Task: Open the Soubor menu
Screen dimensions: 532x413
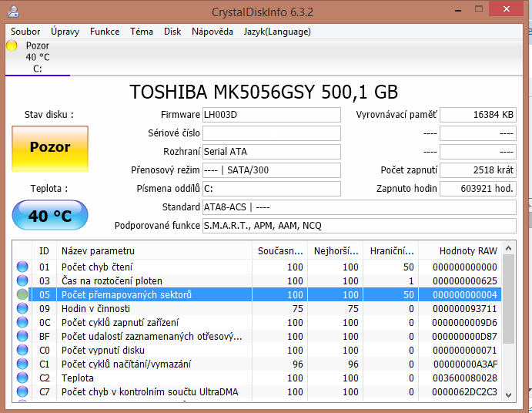Action: coord(25,32)
